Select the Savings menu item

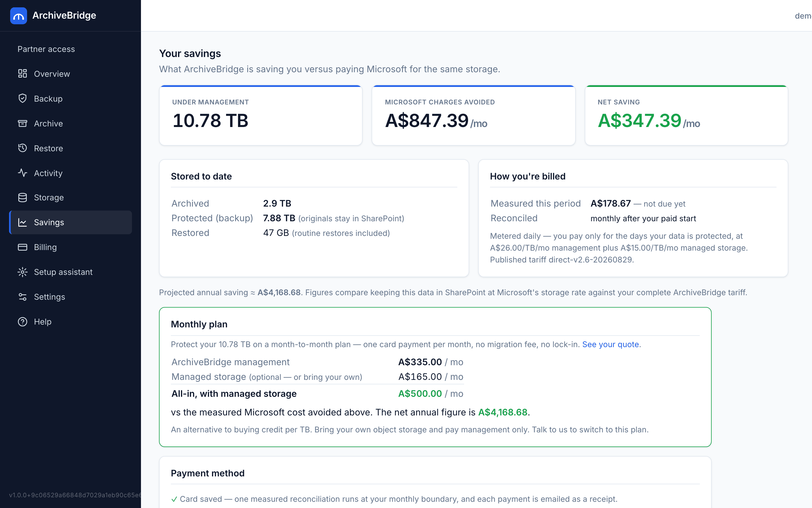pyautogui.click(x=70, y=222)
